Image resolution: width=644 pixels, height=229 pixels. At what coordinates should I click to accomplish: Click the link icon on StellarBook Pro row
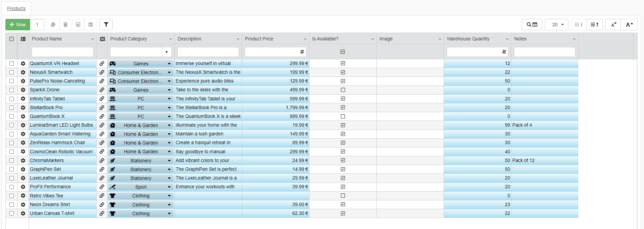click(102, 107)
